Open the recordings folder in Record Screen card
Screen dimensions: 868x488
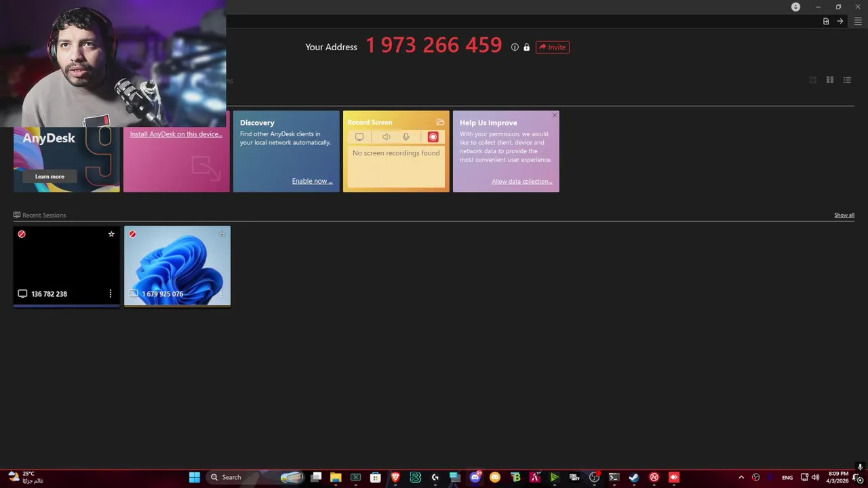tap(440, 122)
